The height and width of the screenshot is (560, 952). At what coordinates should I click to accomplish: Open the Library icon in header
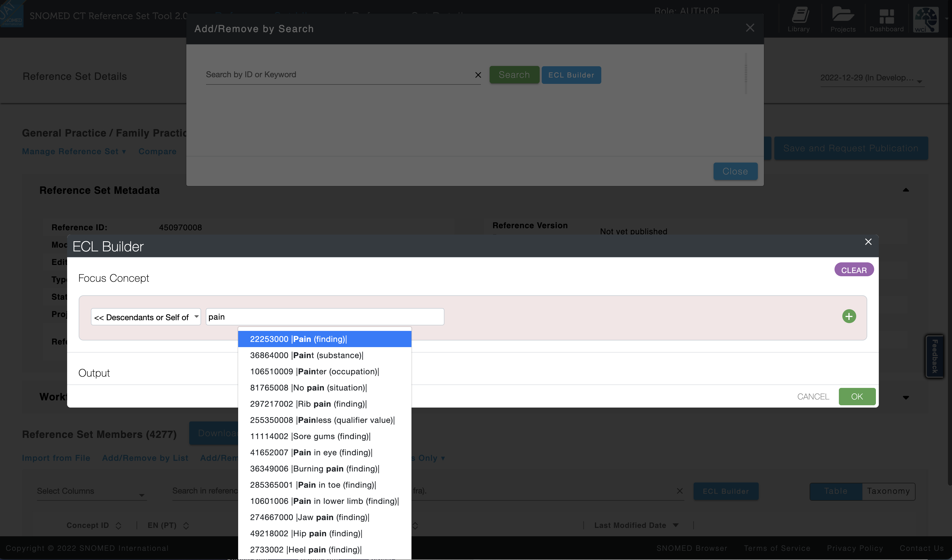(799, 19)
